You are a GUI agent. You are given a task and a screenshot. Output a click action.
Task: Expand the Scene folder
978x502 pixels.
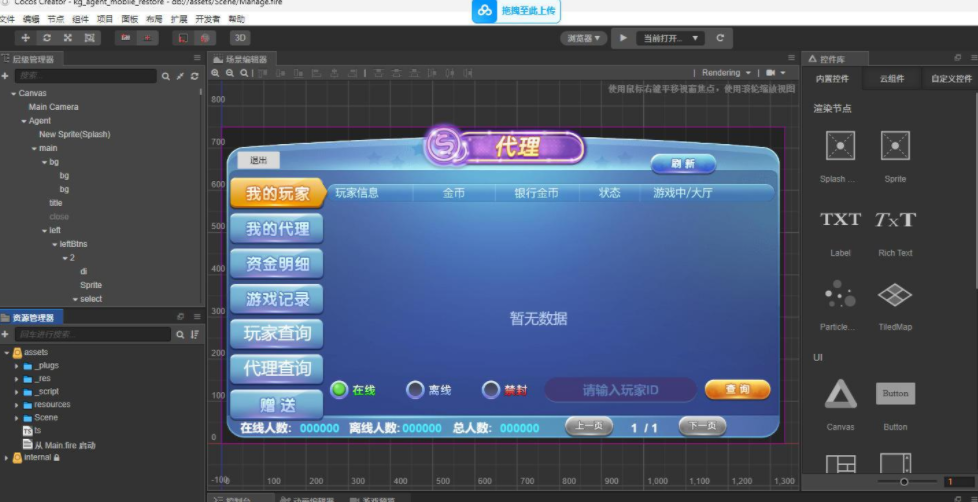(17, 418)
